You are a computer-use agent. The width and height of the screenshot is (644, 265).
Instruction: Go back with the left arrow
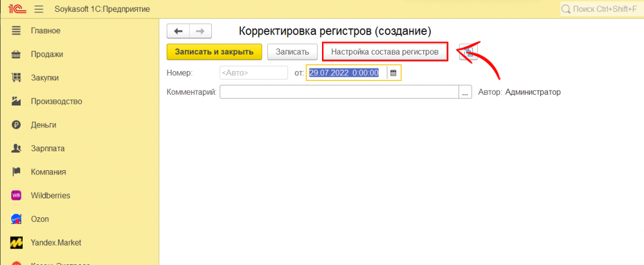[178, 31]
